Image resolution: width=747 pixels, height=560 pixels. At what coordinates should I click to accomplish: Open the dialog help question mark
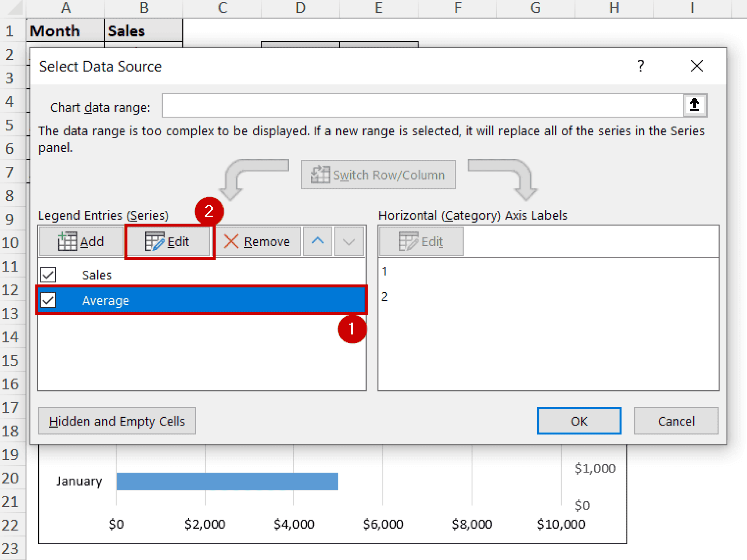(x=641, y=66)
